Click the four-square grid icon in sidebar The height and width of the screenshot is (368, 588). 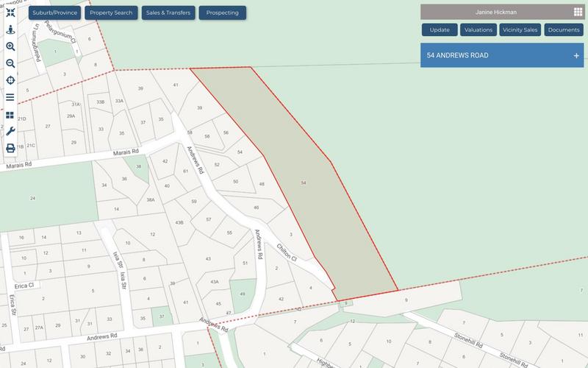pyautogui.click(x=10, y=115)
